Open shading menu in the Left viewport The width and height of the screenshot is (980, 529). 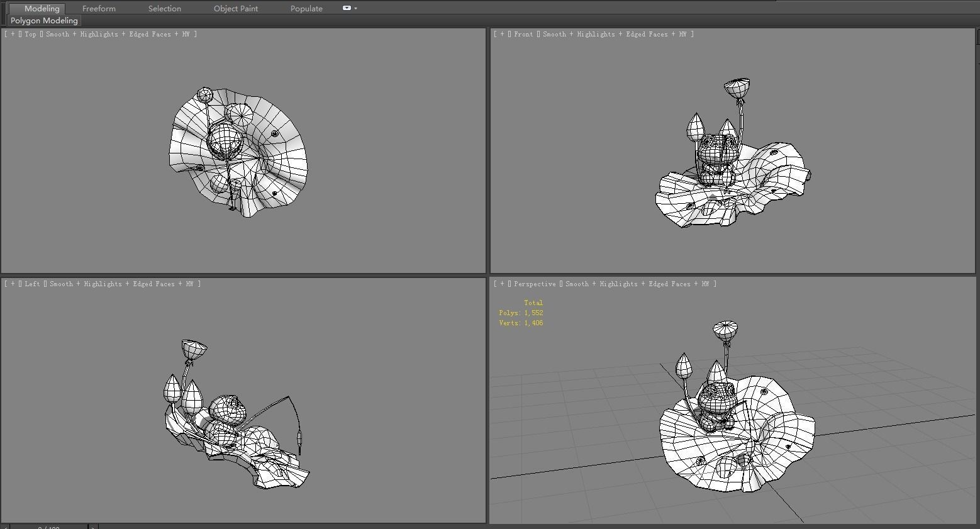121,284
